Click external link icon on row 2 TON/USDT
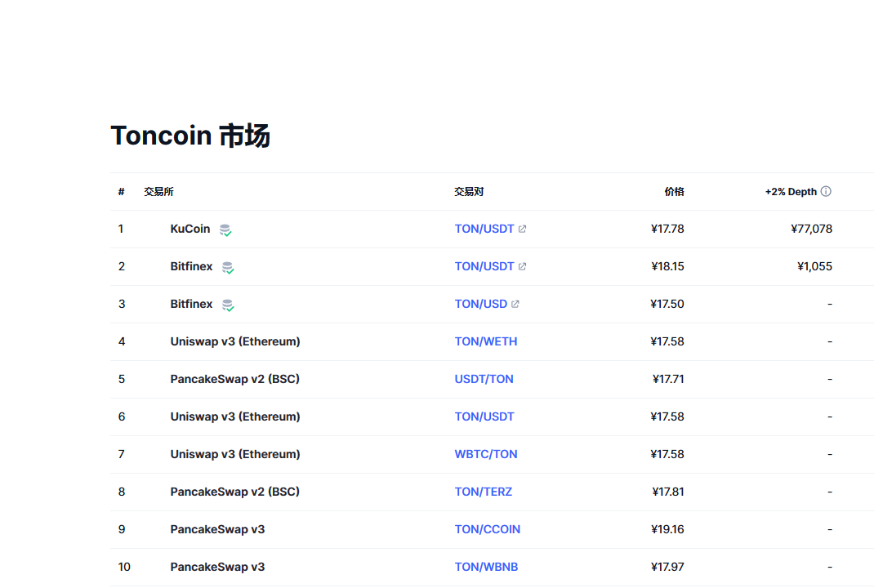874x588 pixels. [522, 266]
